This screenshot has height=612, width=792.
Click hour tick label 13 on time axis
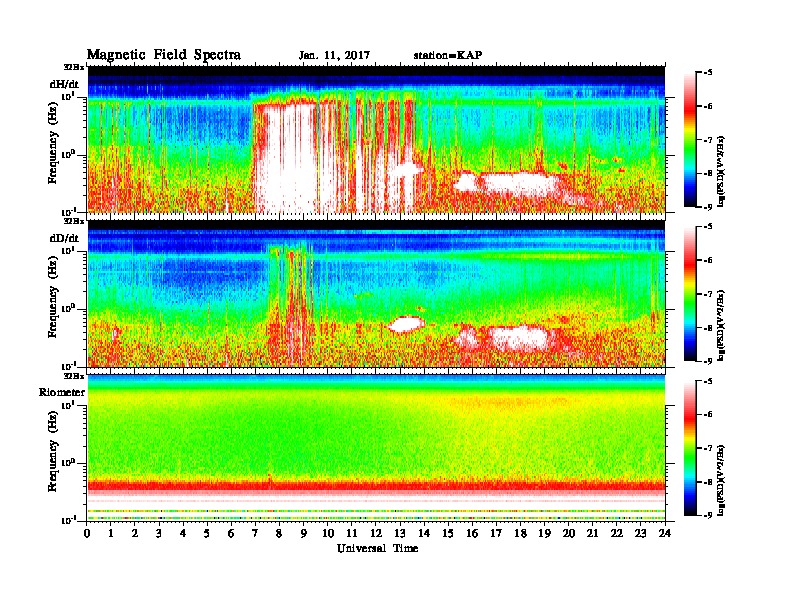(400, 533)
